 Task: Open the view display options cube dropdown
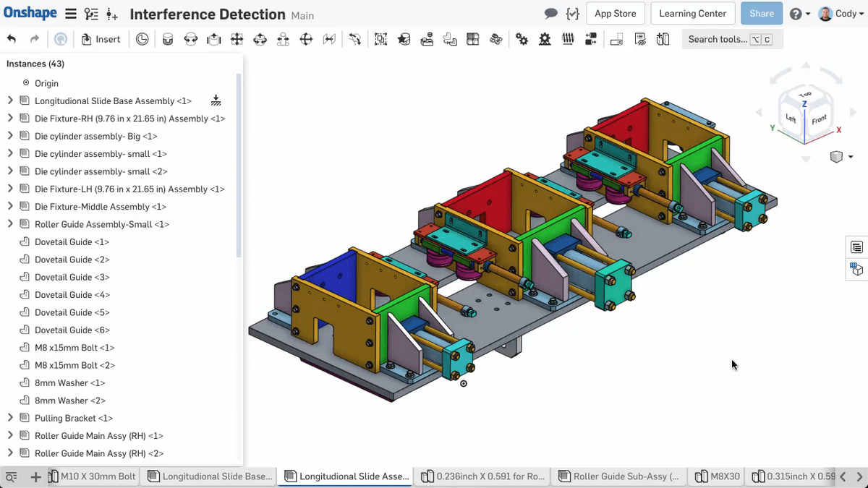coord(841,157)
